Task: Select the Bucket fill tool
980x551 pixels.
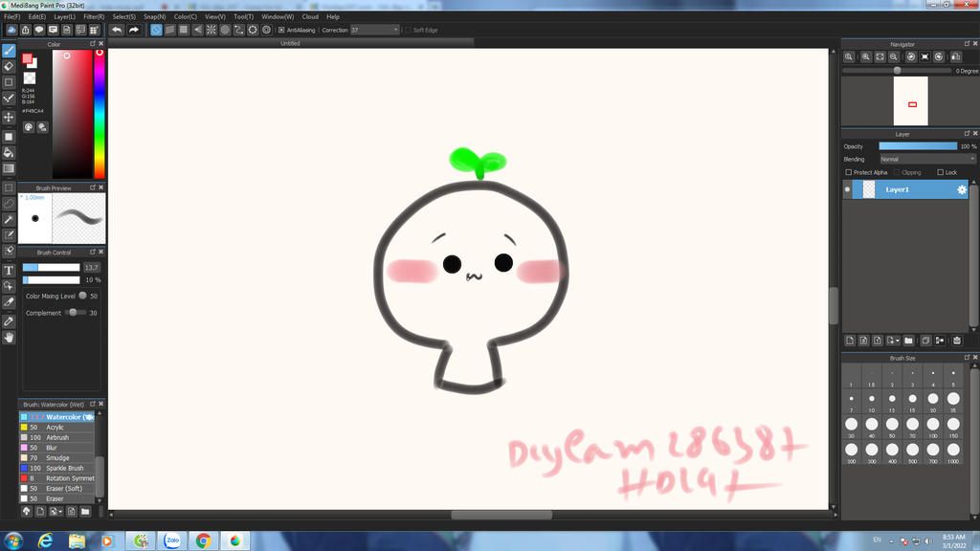Action: tap(9, 152)
